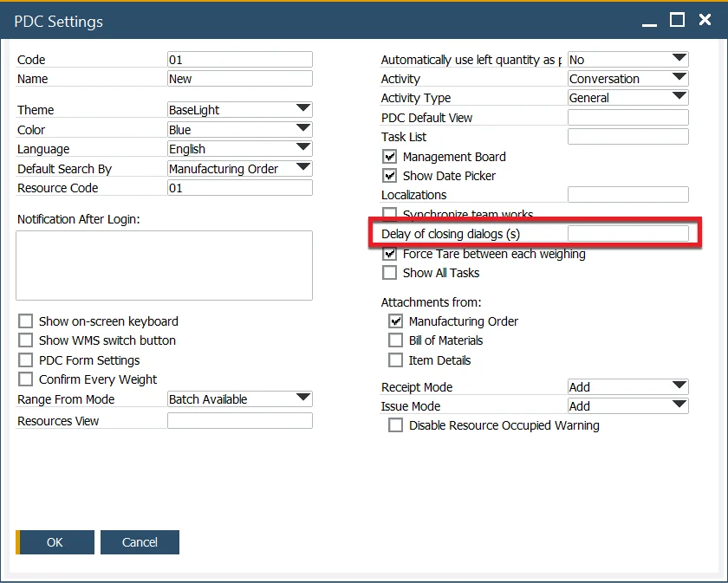Click the PDC Default View field
The height and width of the screenshot is (583, 728).
tap(628, 118)
